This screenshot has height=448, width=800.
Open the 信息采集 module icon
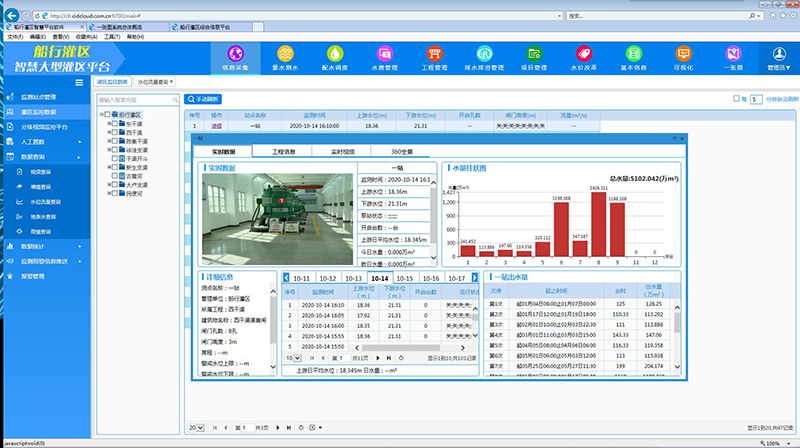(236, 54)
